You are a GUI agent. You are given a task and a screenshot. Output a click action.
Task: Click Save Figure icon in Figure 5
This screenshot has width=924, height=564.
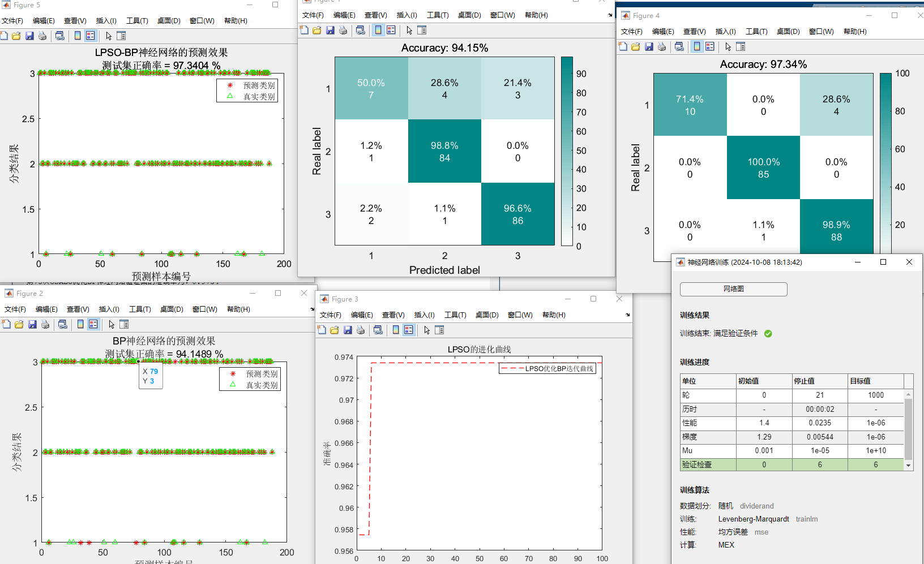pyautogui.click(x=29, y=36)
